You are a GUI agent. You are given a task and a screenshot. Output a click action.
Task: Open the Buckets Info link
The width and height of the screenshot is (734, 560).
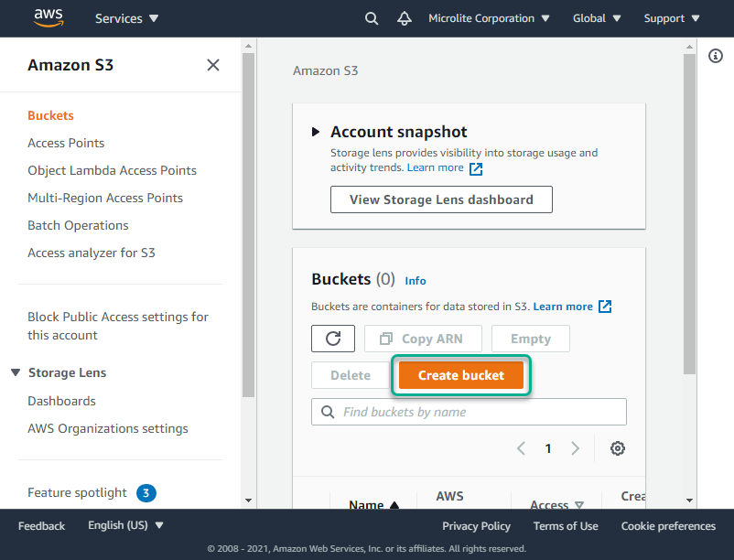click(416, 281)
